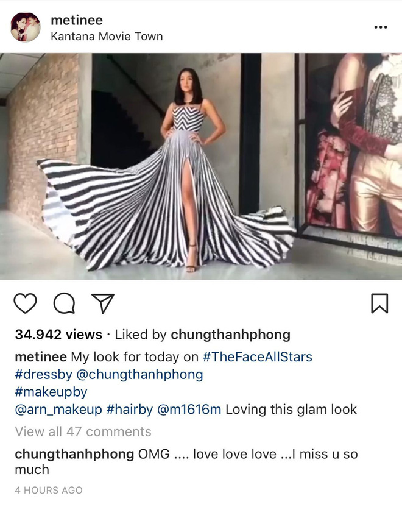This screenshot has height=532, width=402.
Task: Play the striped dress video
Action: point(201,166)
